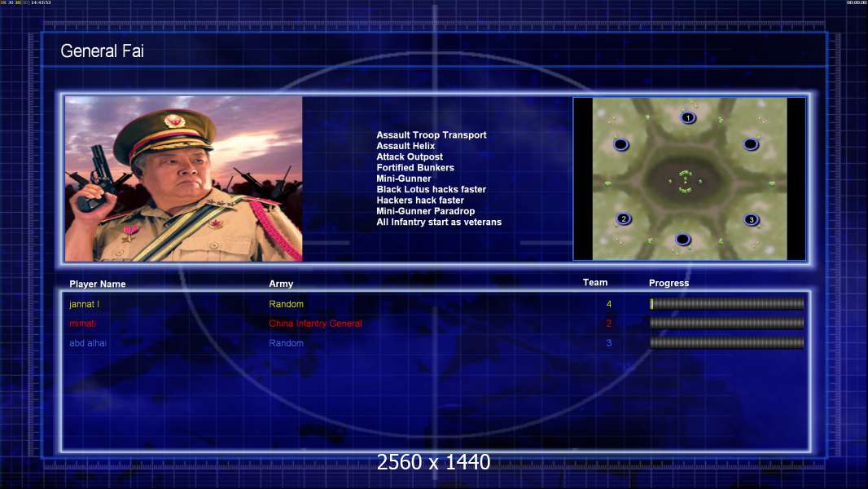Viewport: 868px width, 489px height.
Task: Click "Assault Helix" ability line
Action: (x=406, y=146)
